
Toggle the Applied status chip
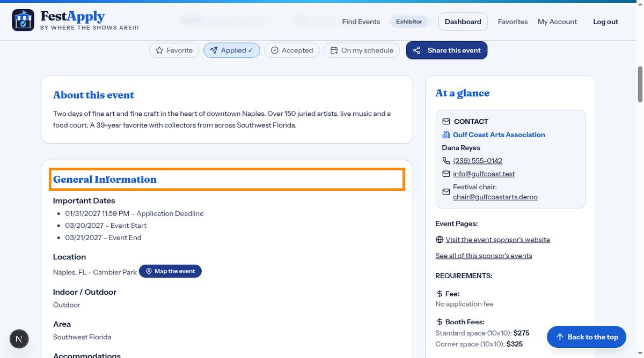pyautogui.click(x=231, y=50)
